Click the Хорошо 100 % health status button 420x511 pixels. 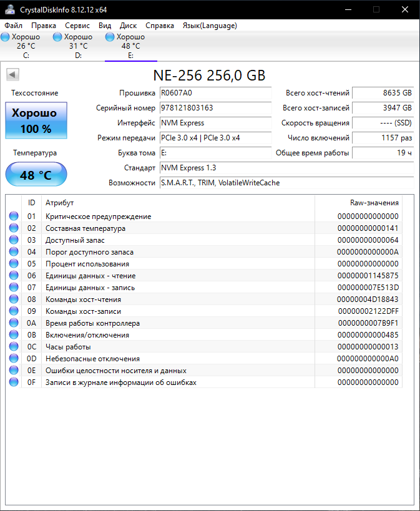[36, 120]
